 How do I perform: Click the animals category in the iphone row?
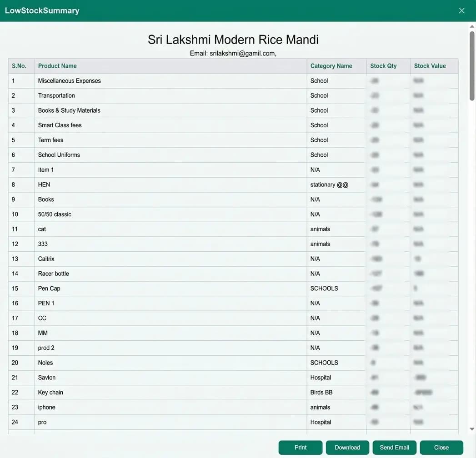click(x=336, y=408)
